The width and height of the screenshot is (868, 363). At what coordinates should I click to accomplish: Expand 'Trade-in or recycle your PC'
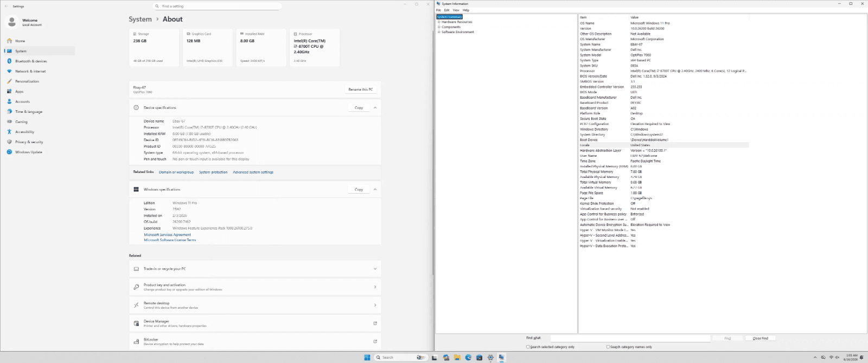[255, 269]
